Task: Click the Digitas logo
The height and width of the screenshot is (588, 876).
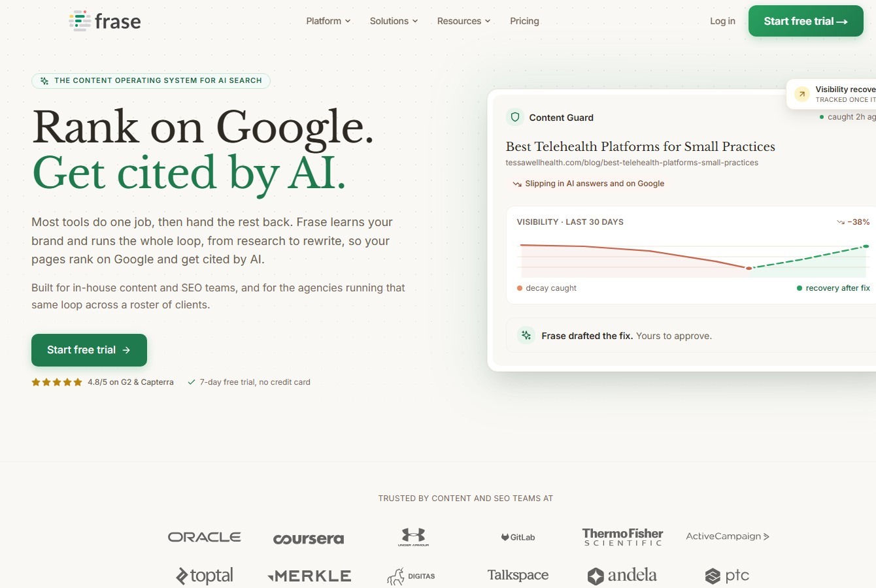Action: tap(411, 576)
